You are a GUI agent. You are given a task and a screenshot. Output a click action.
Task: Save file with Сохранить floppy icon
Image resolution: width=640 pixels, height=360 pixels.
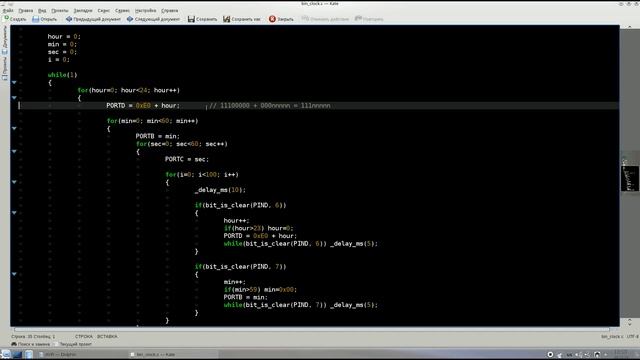point(191,19)
